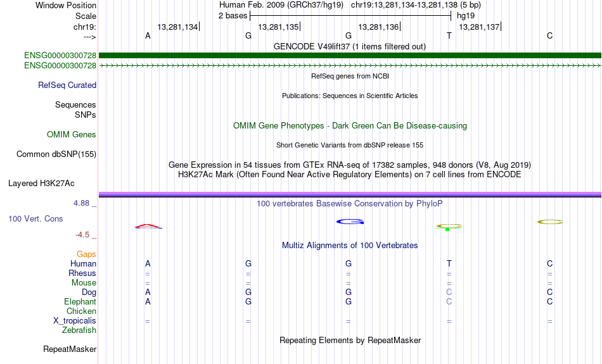Image resolution: width=602 pixels, height=364 pixels.
Task: Open RefSeq Curated track label
Action: [x=67, y=85]
